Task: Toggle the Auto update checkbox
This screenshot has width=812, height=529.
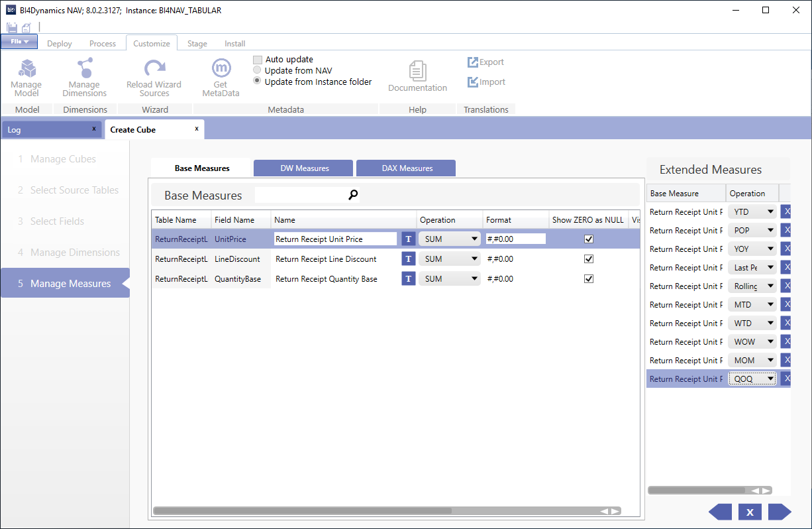Action: (x=258, y=60)
